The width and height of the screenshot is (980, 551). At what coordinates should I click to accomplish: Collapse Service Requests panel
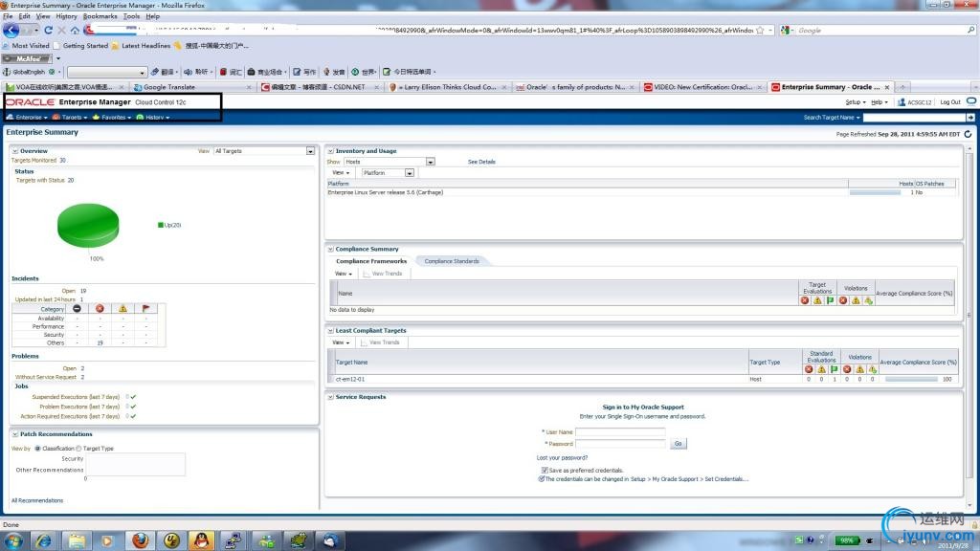tap(330, 397)
